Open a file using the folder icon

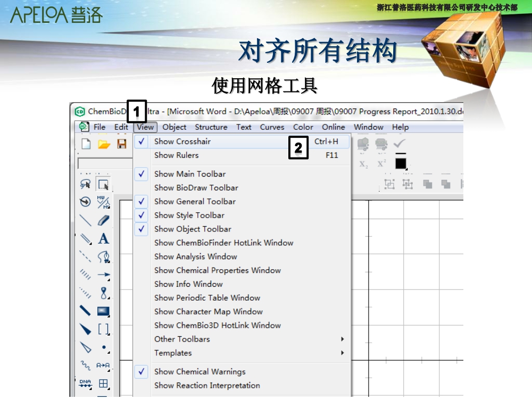tap(104, 144)
